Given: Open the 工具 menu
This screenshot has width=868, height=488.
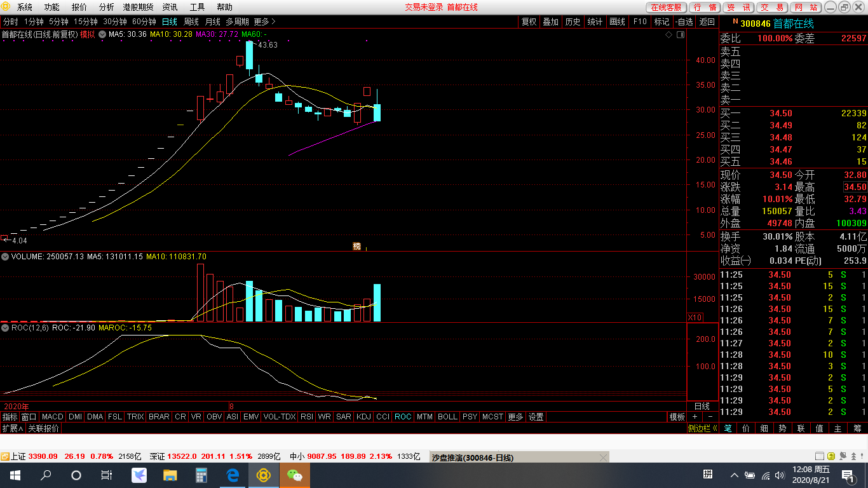Looking at the screenshot, I should point(197,8).
